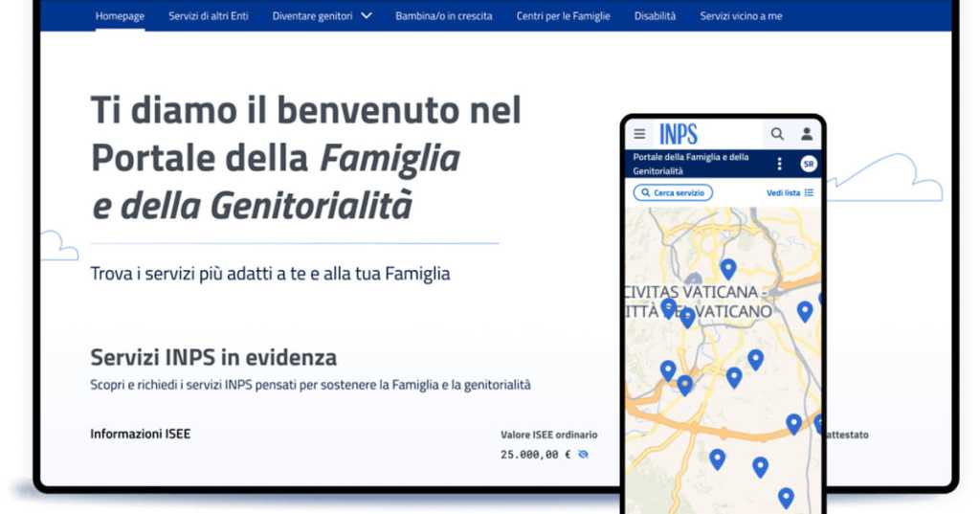
Task: Select the Disabilità menu item
Action: 655,16
